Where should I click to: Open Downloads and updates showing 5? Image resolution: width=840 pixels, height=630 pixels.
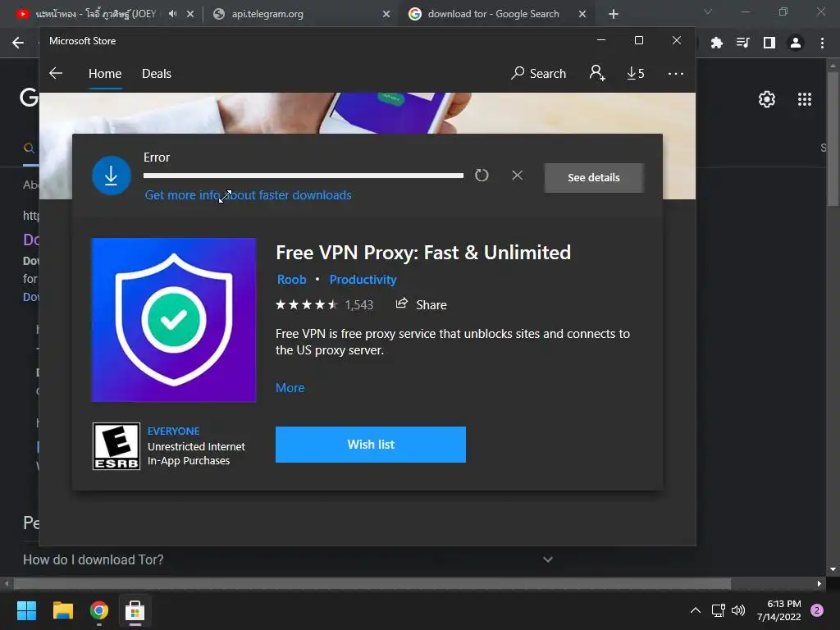(x=636, y=73)
